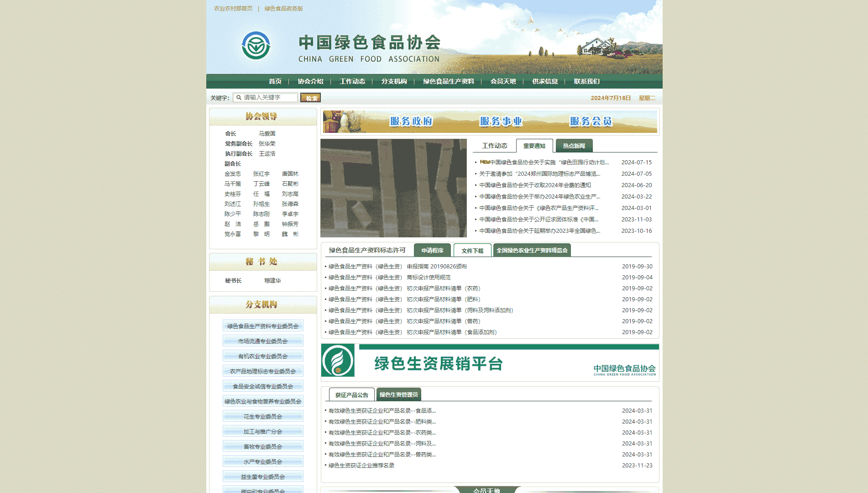Image resolution: width=868 pixels, height=493 pixels.
Task: Click the 绿色农业与食物营养专业委员会 button
Action: [x=263, y=401]
